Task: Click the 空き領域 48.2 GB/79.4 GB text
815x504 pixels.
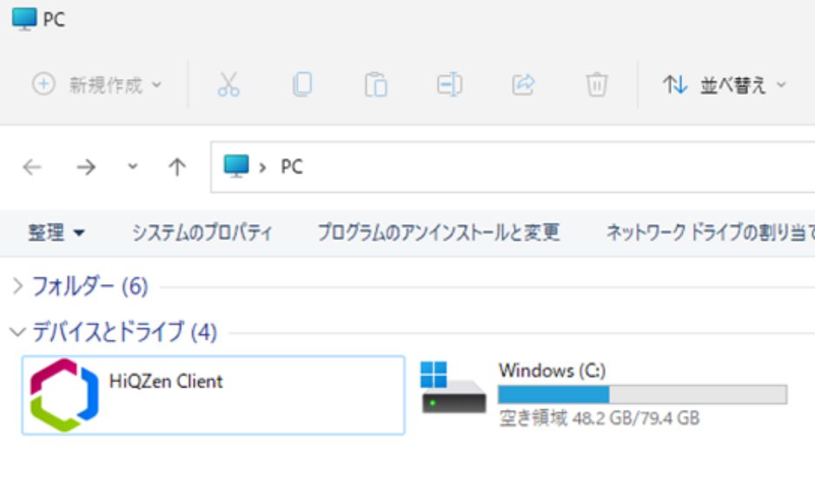Action: [x=600, y=418]
